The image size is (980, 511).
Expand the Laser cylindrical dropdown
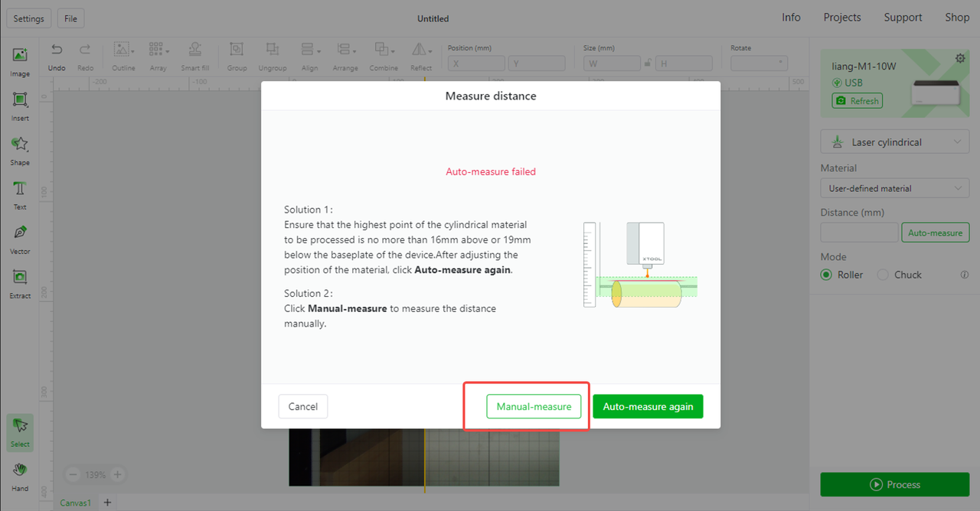point(894,142)
